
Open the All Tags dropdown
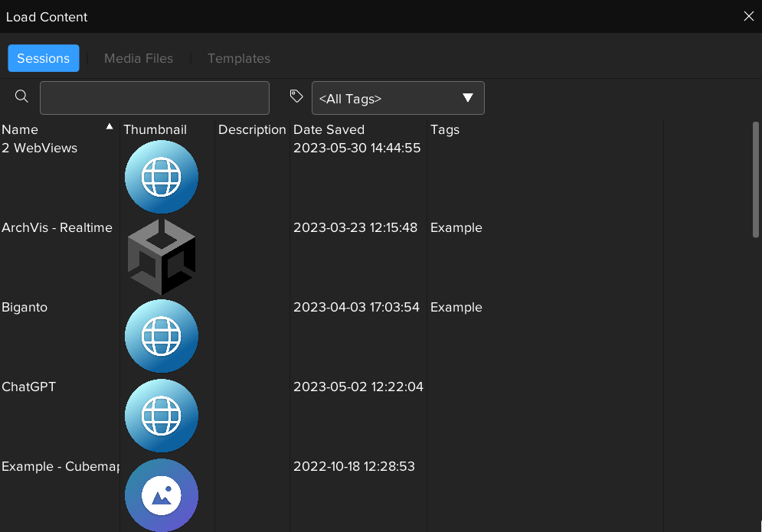387,99
